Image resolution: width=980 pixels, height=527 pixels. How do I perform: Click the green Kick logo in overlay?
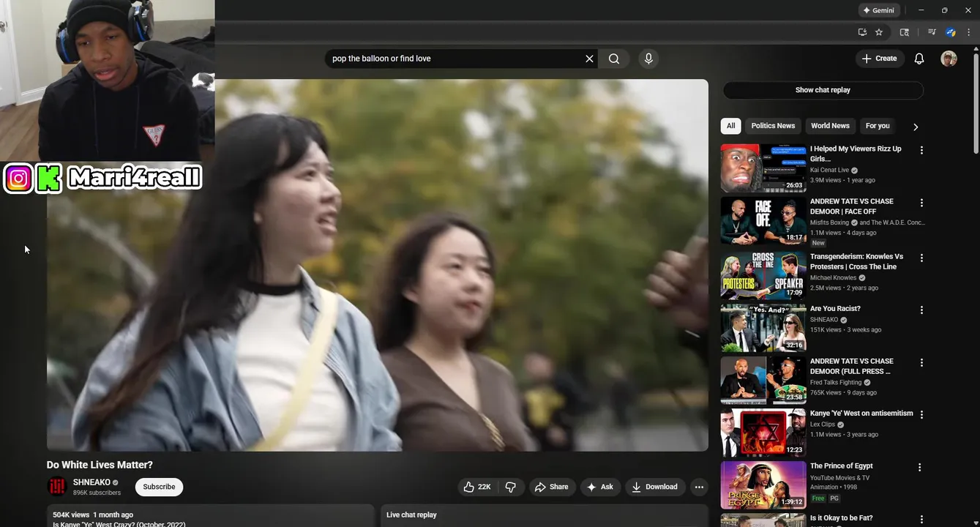point(48,178)
